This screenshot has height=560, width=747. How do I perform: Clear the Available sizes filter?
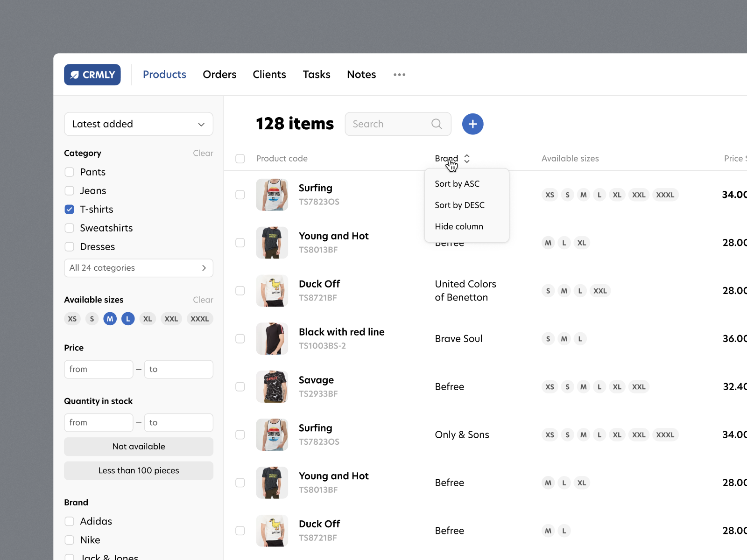click(203, 300)
